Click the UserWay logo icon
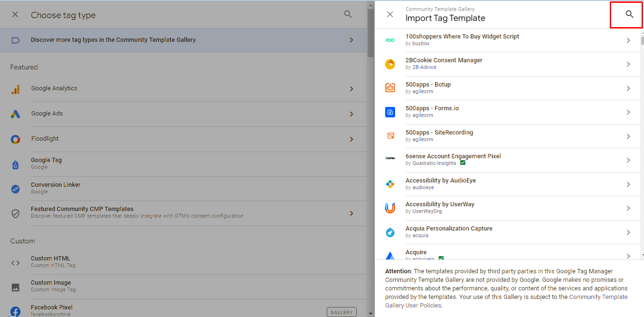The height and width of the screenshot is (317, 644). 390,208
